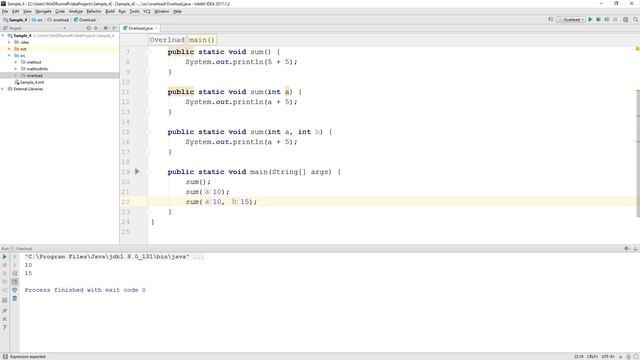Expand External Libraries node
The height and width of the screenshot is (360, 640).
[x=3, y=89]
